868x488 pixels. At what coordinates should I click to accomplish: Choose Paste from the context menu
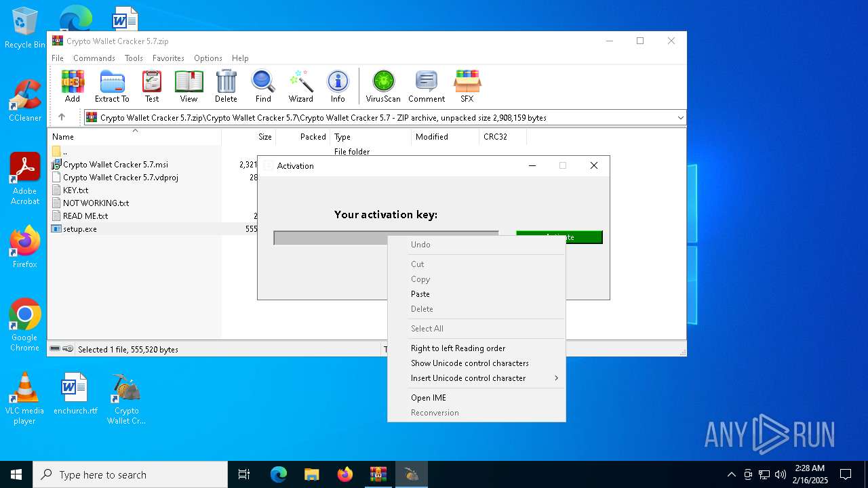coord(420,294)
